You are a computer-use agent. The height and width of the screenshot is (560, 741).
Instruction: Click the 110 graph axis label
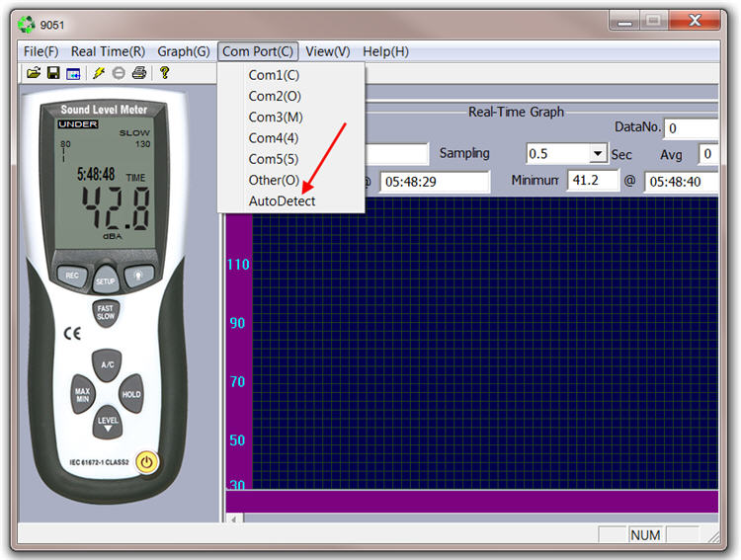click(x=238, y=265)
